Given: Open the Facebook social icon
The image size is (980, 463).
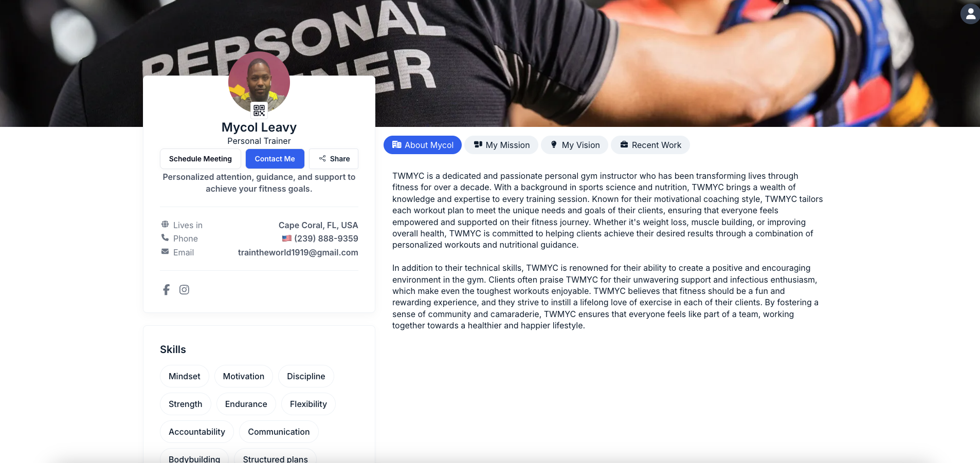Looking at the screenshot, I should [x=166, y=290].
